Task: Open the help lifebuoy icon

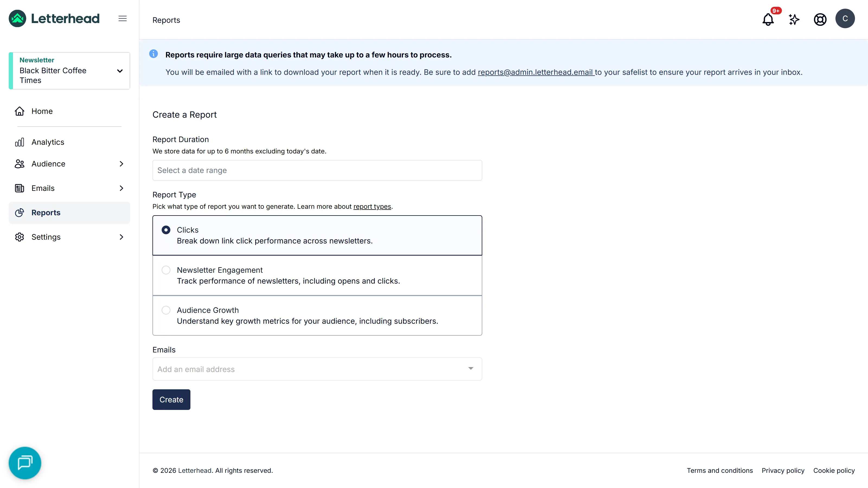Action: 820,19
